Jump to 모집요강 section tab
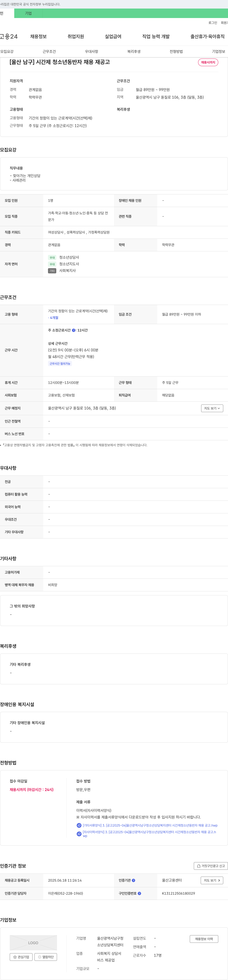The width and height of the screenshot is (228, 980). pos(7,51)
